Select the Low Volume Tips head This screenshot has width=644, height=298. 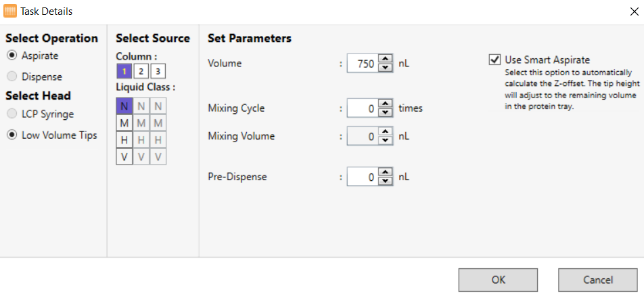(11, 135)
